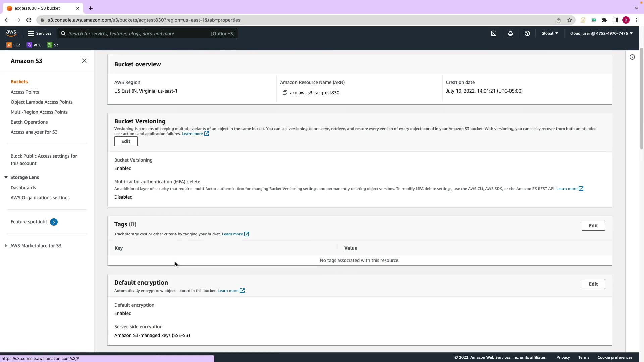Open AWS CloudShell icon in header
644x362 pixels.
[x=494, y=33]
